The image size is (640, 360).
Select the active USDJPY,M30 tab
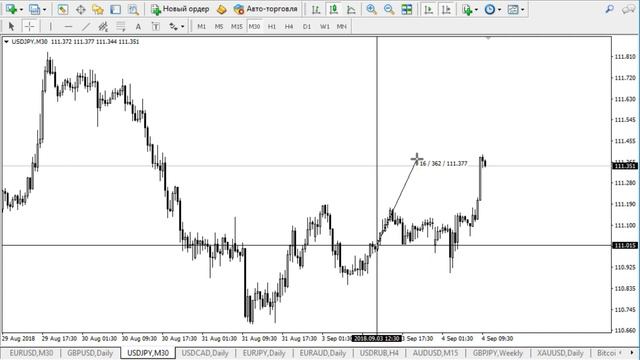point(148,353)
